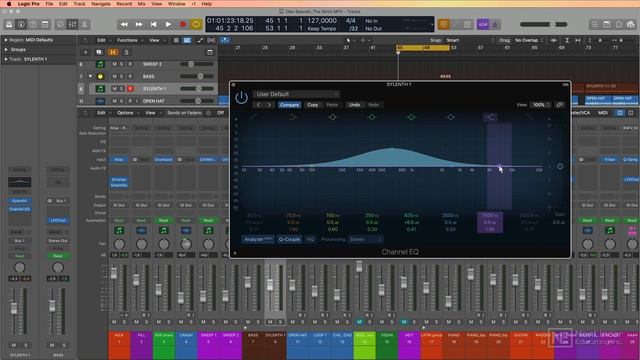Expand the Region MIDI Defaults section

pos(6,40)
